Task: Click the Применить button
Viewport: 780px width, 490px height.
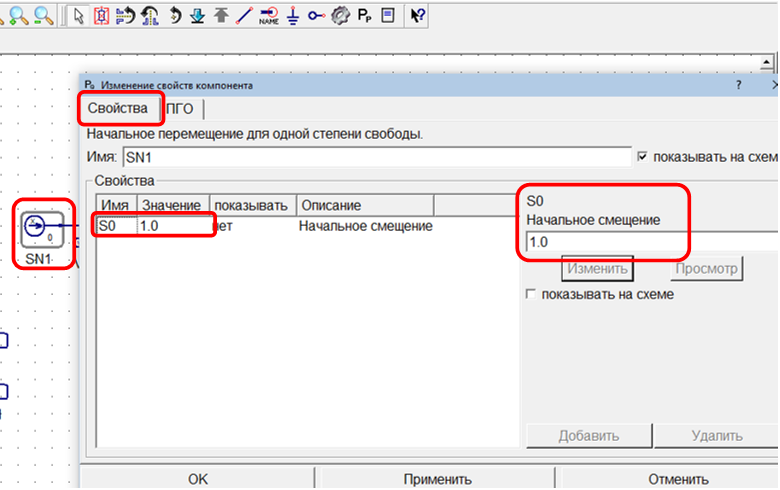Action: click(437, 478)
